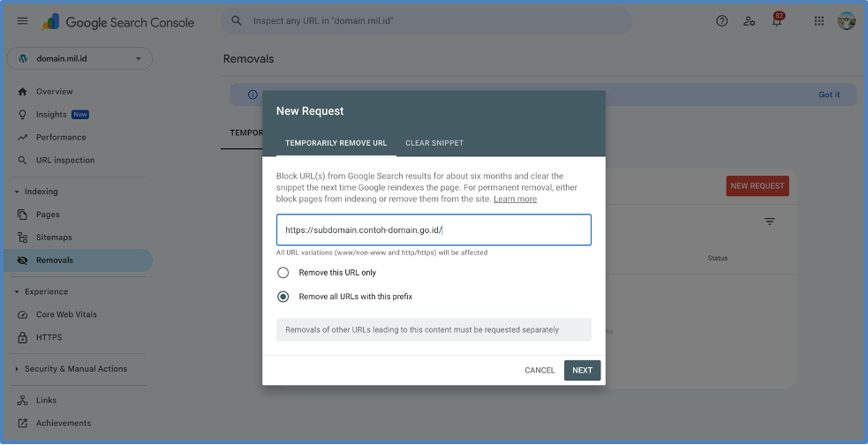
Task: Open the Google apps grid
Action: pos(819,21)
